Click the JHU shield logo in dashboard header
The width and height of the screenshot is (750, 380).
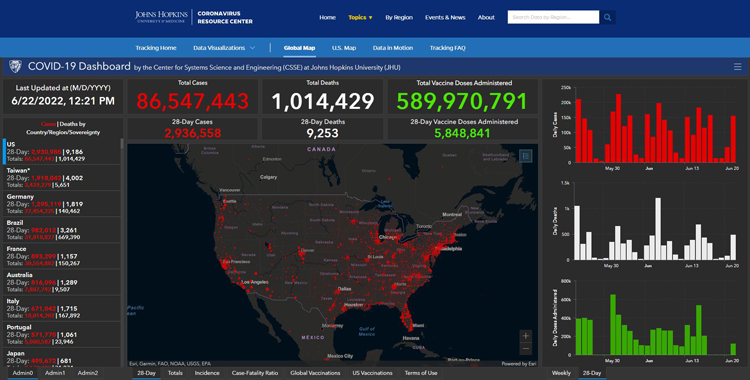click(15, 67)
